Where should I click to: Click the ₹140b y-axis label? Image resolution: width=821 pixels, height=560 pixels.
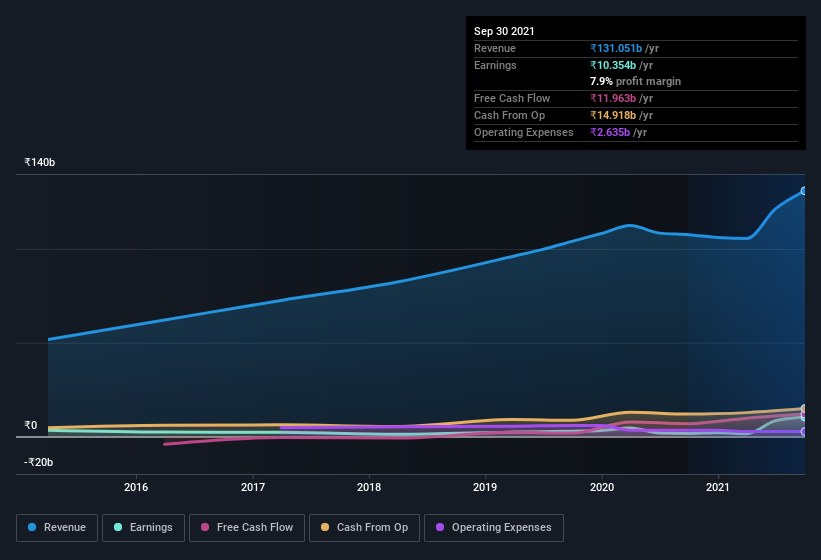40,162
